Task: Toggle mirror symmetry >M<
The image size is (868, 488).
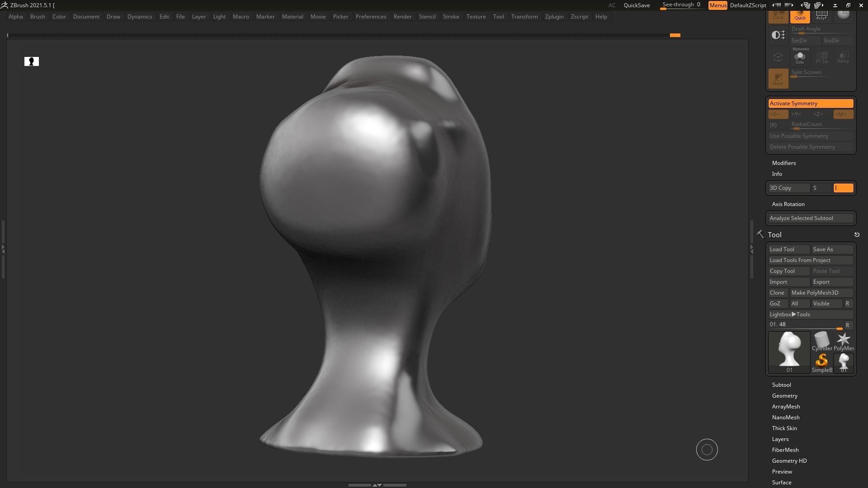Action: coord(844,114)
